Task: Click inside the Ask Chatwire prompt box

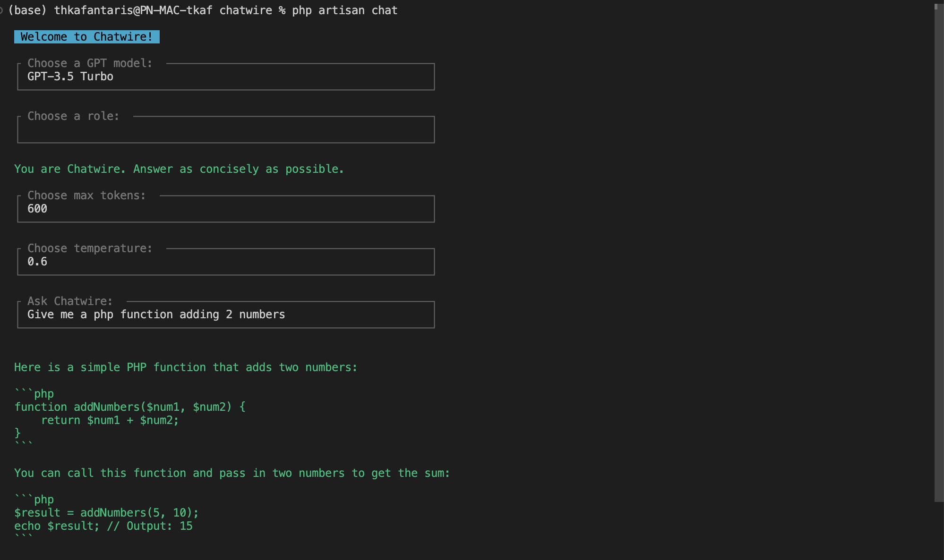Action: coord(156,314)
